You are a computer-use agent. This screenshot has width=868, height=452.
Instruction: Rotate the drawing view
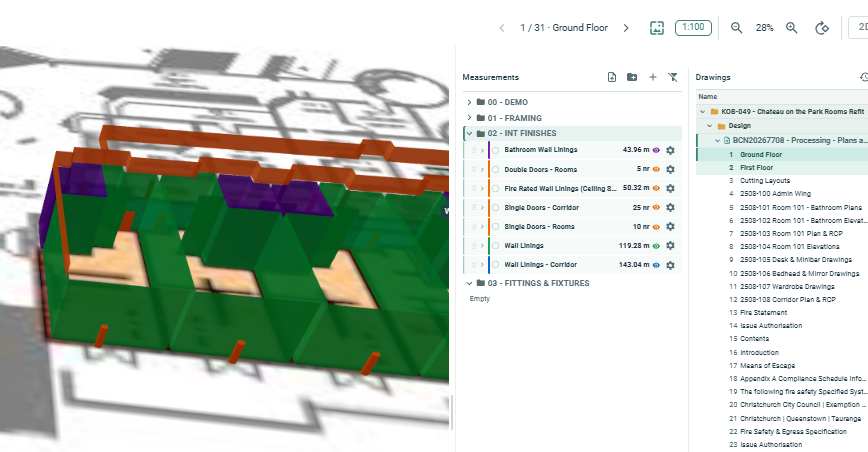822,28
